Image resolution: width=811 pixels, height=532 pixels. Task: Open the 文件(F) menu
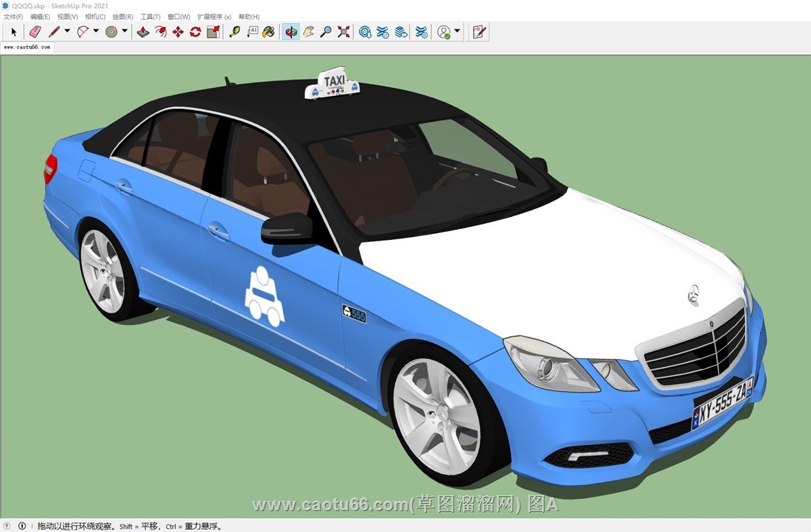click(14, 16)
